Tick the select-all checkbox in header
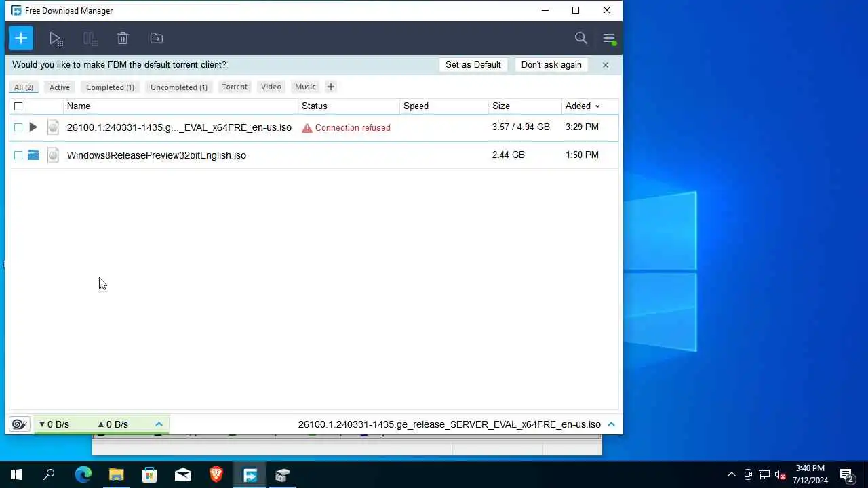Screen dimensions: 868x488 [x=18, y=106]
